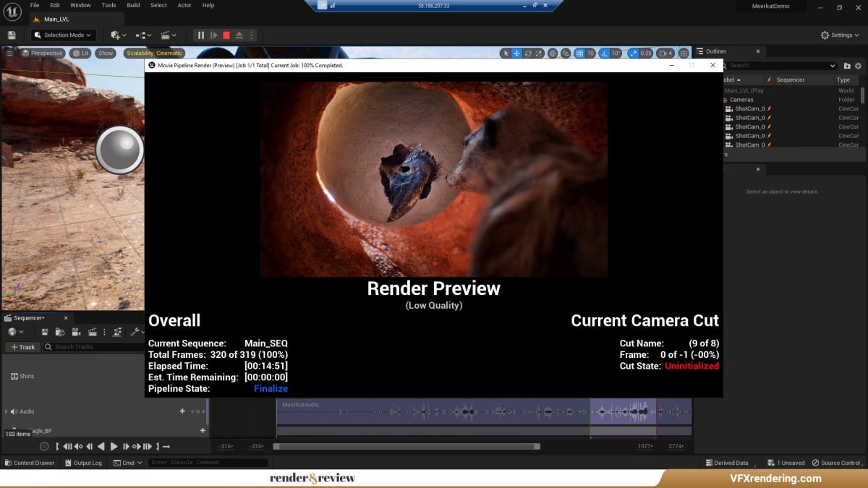Stop the playing session with the red square icon
Image resolution: width=868 pixels, height=488 pixels.
[x=226, y=35]
